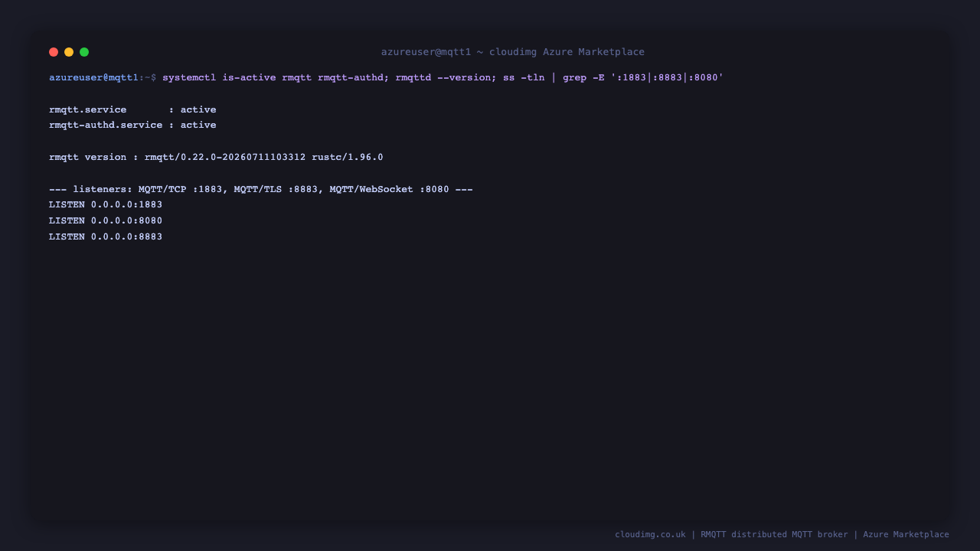This screenshot has height=551, width=980.
Task: Click the green maximize window dot
Action: (84, 52)
